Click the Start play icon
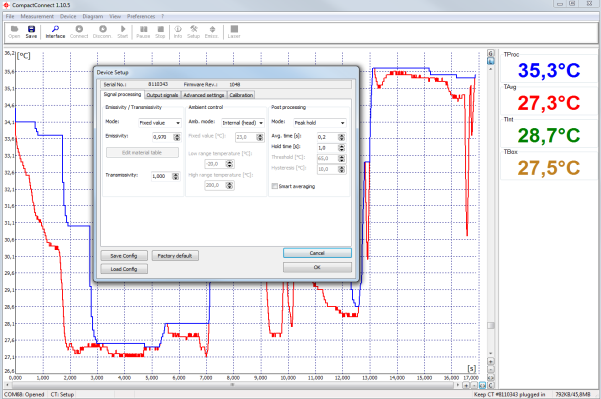Viewport: 601px width, 399px height. point(123,29)
